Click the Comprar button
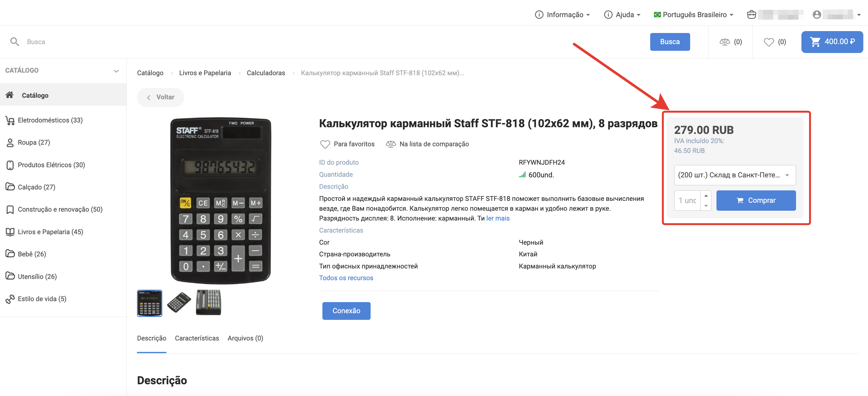The image size is (868, 396). point(756,201)
